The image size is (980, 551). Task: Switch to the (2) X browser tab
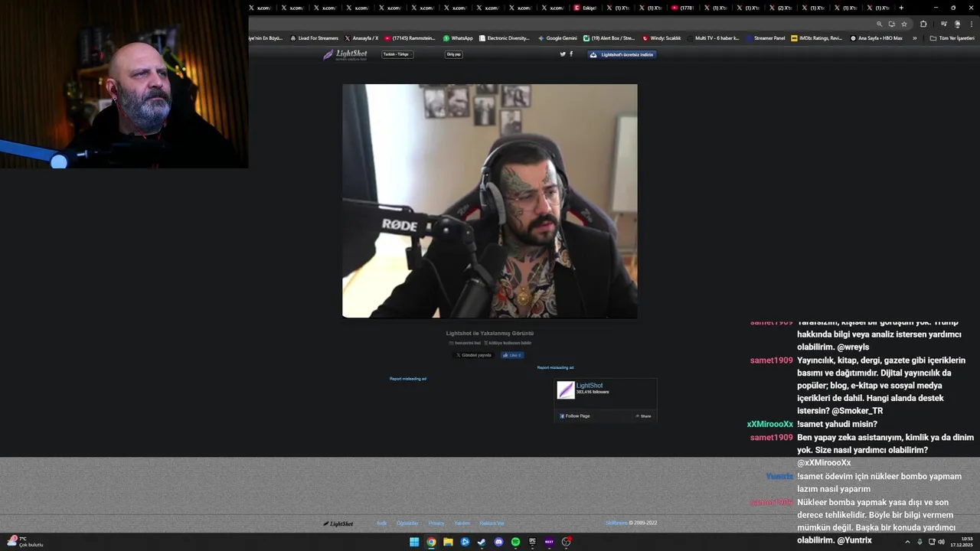coord(781,8)
